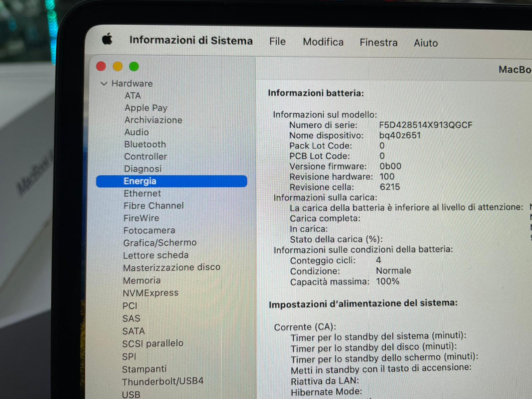
Task: Click firmware version value 0b00
Action: pyautogui.click(x=390, y=166)
